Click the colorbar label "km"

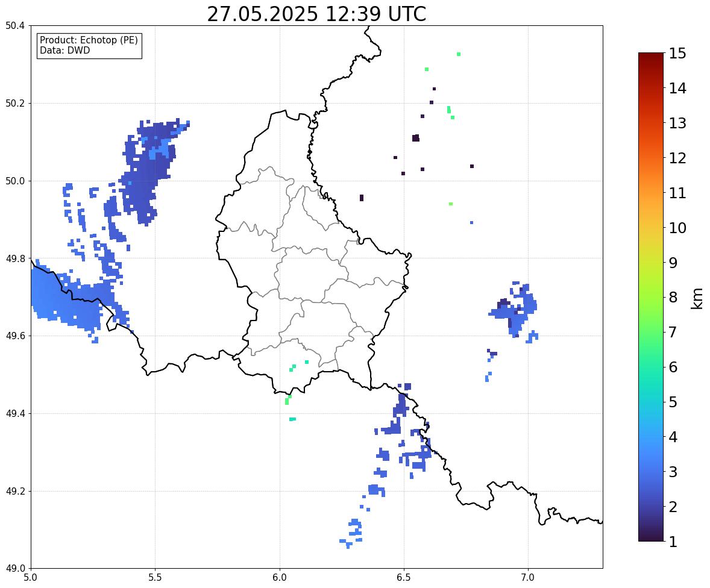coord(697,298)
